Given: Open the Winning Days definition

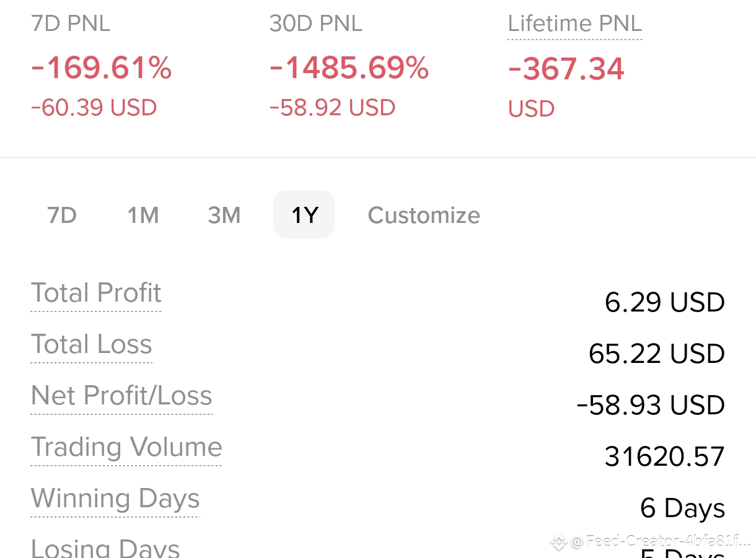Looking at the screenshot, I should tap(115, 499).
